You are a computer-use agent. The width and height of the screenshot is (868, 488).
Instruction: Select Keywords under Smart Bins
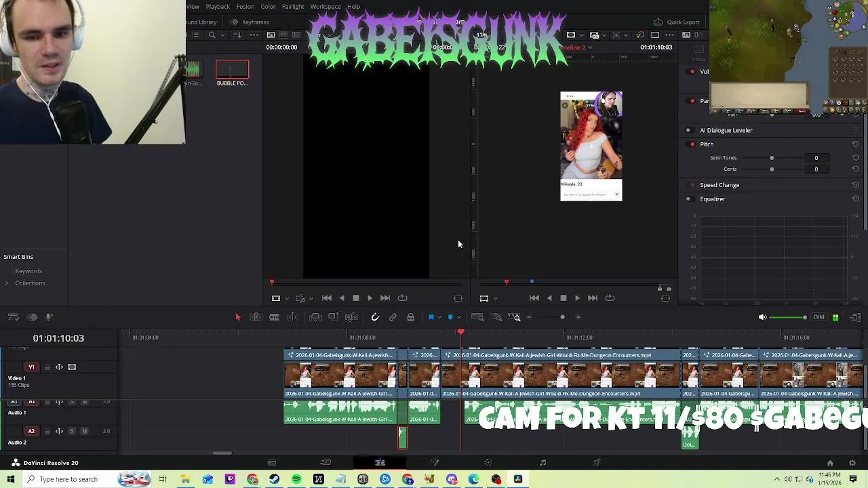[28, 271]
